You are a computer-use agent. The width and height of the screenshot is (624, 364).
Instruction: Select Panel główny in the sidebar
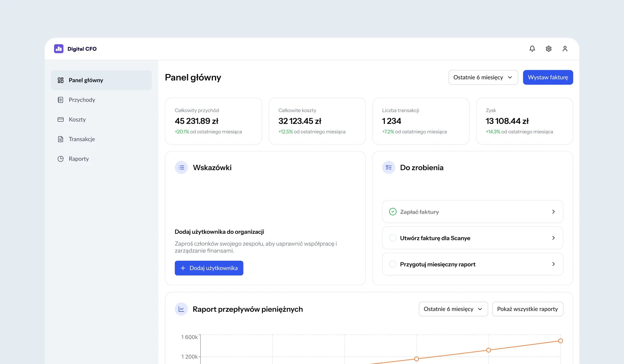coord(101,80)
